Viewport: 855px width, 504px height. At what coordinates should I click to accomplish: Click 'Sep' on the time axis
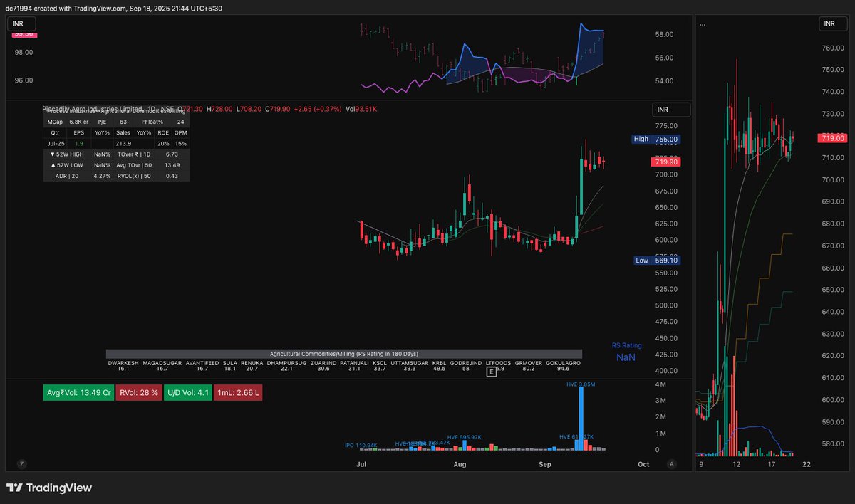(545, 464)
